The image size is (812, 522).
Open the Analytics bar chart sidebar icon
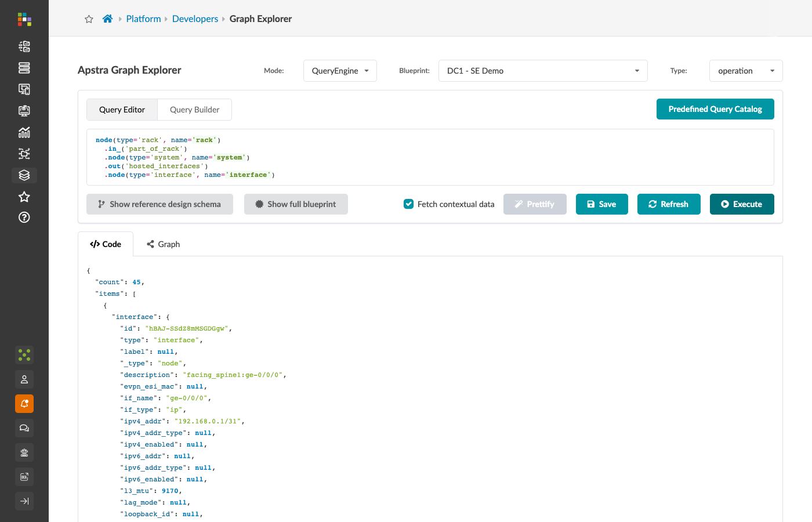[24, 132]
